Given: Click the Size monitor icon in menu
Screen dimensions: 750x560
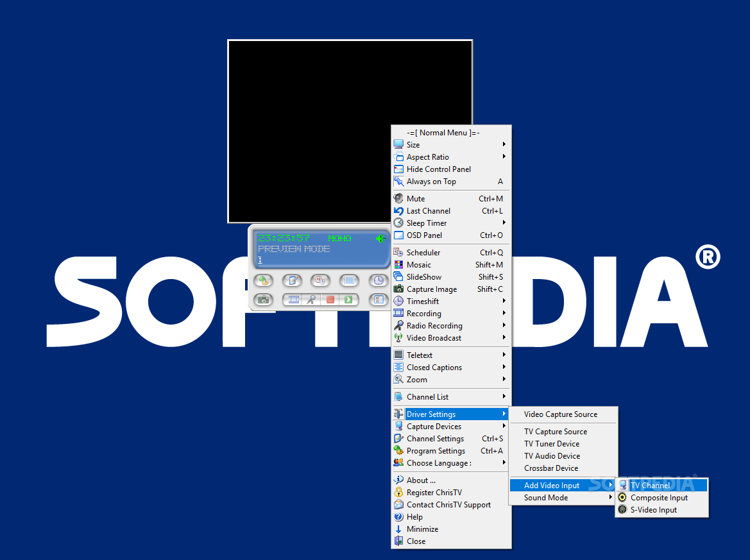Looking at the screenshot, I should [x=398, y=144].
